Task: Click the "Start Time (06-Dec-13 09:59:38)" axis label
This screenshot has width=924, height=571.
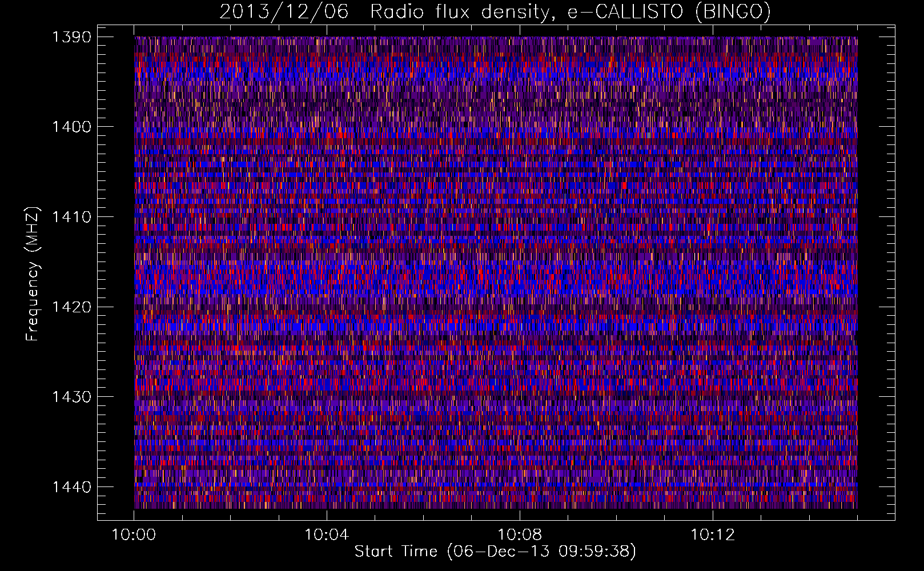Action: tap(495, 551)
